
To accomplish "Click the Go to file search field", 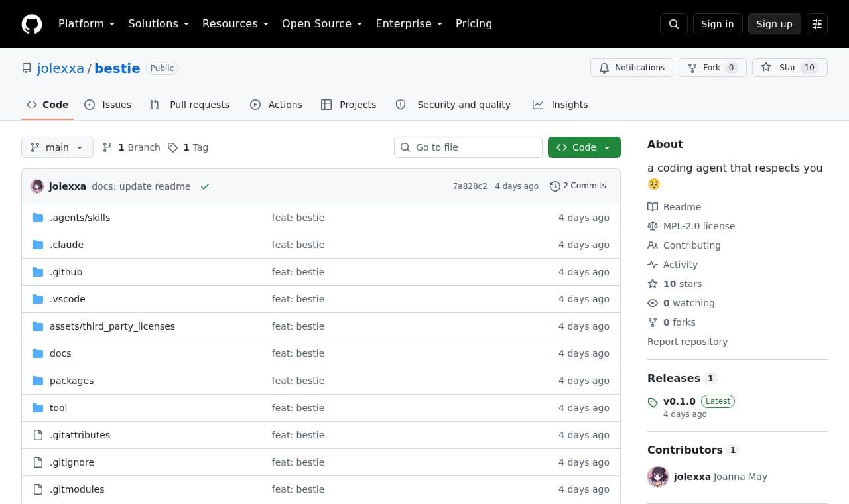I will [x=468, y=147].
